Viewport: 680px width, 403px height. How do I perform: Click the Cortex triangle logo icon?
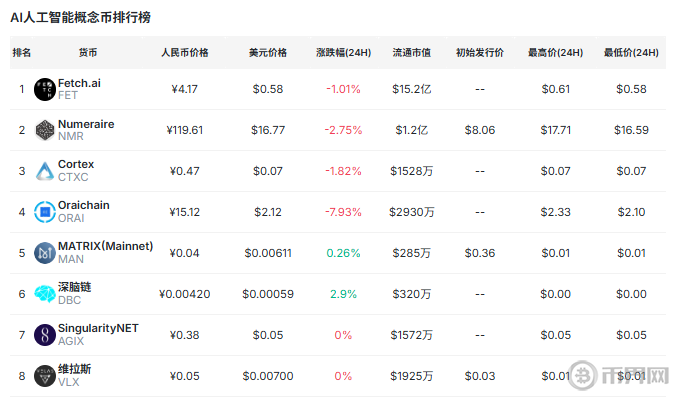coord(45,171)
